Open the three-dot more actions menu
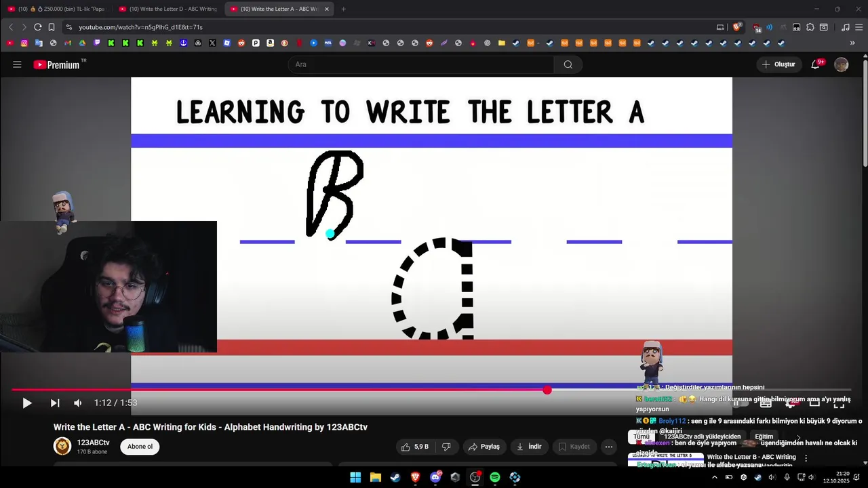This screenshot has width=868, height=488. coord(609,447)
